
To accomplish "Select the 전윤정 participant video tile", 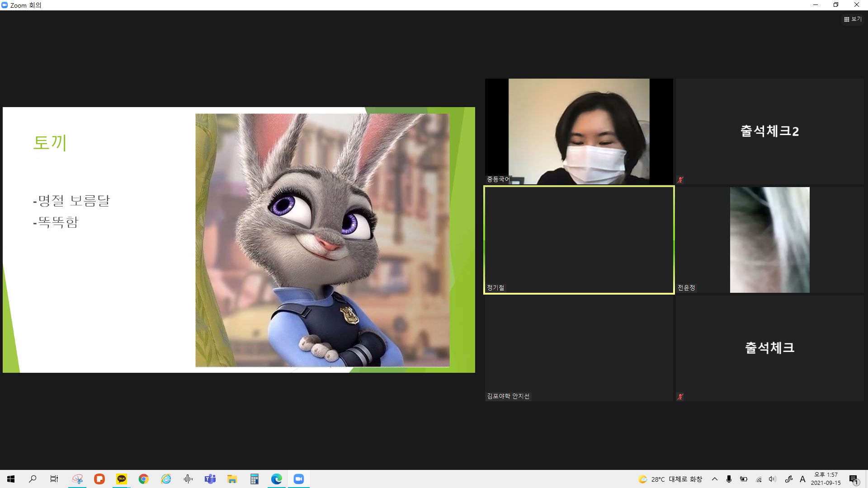I will pyautogui.click(x=769, y=240).
